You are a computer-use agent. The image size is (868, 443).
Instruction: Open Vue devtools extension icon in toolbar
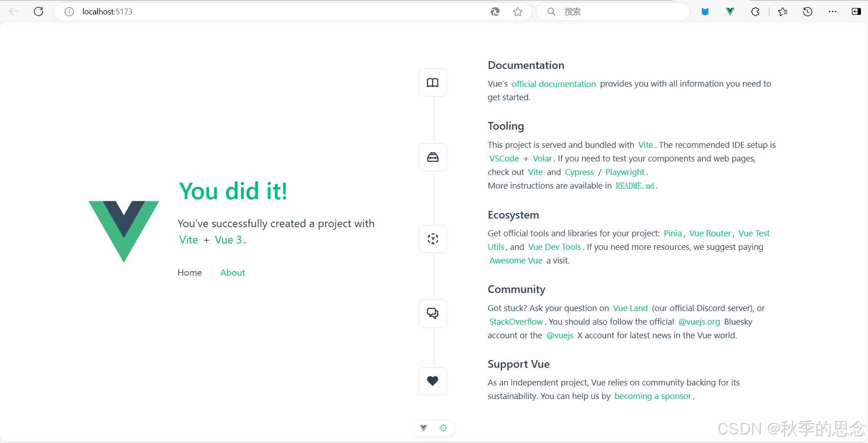pyautogui.click(x=730, y=12)
